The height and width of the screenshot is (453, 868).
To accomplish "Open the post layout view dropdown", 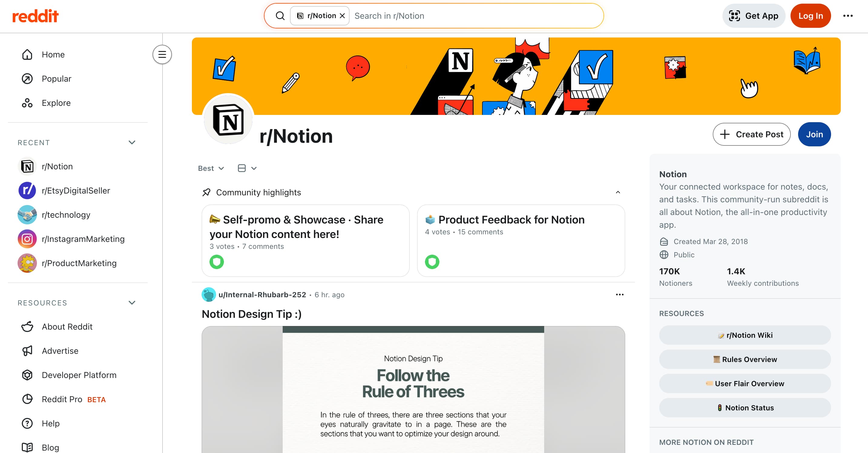I will [x=247, y=168].
